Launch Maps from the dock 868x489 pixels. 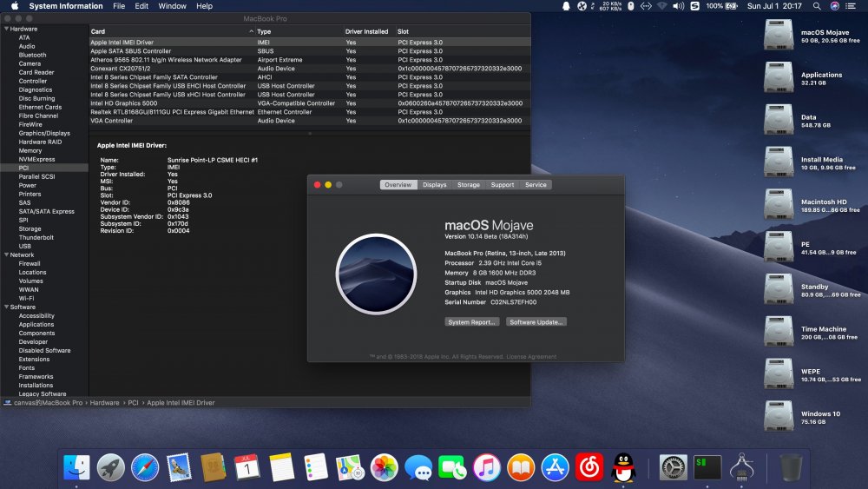349,467
